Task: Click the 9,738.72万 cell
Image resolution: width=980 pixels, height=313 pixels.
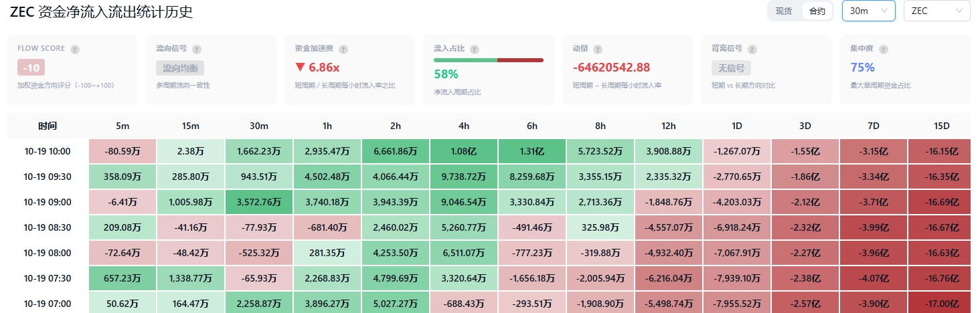Action: (464, 177)
